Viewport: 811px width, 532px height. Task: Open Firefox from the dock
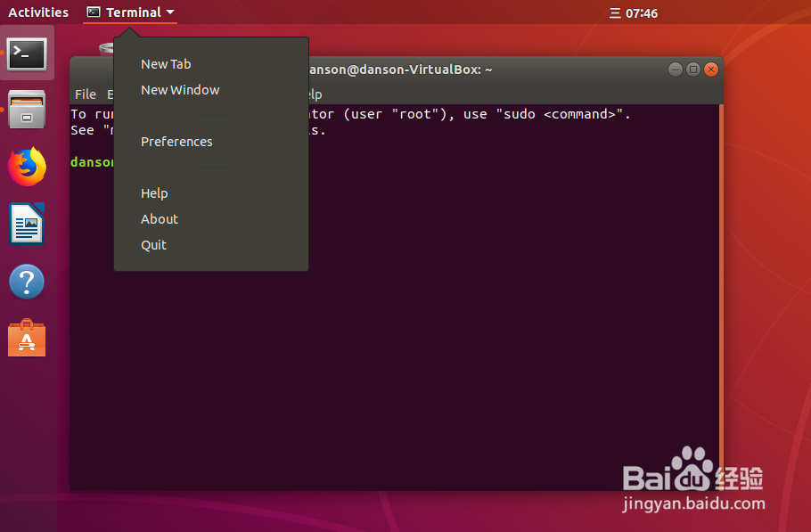[27, 167]
